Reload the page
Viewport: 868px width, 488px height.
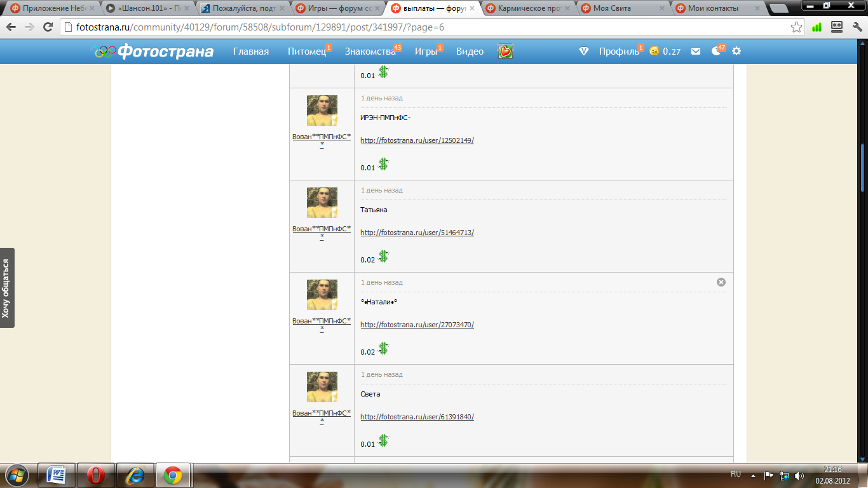coord(48,27)
